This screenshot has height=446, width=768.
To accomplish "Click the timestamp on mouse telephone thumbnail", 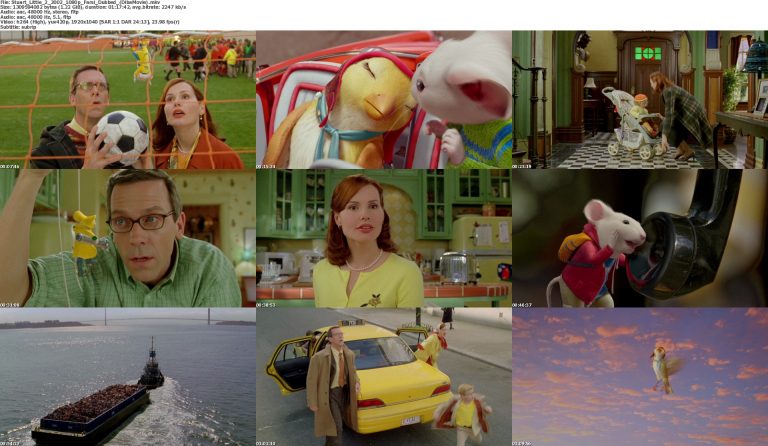I will click(522, 304).
